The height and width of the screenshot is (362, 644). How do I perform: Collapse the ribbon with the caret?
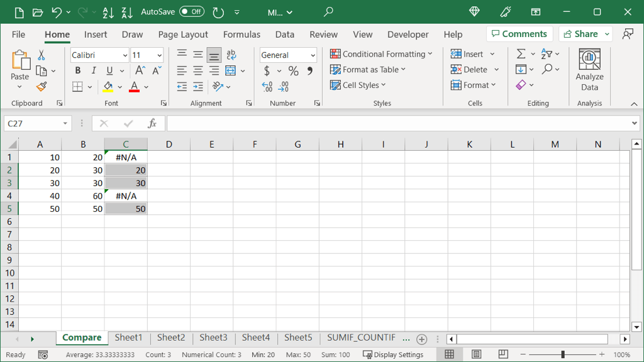pyautogui.click(x=634, y=104)
